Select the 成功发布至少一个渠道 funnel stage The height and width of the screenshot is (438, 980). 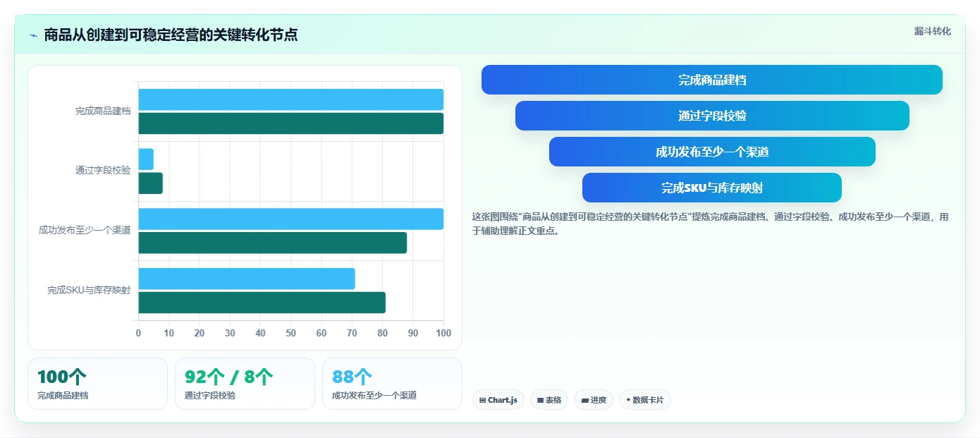click(712, 152)
